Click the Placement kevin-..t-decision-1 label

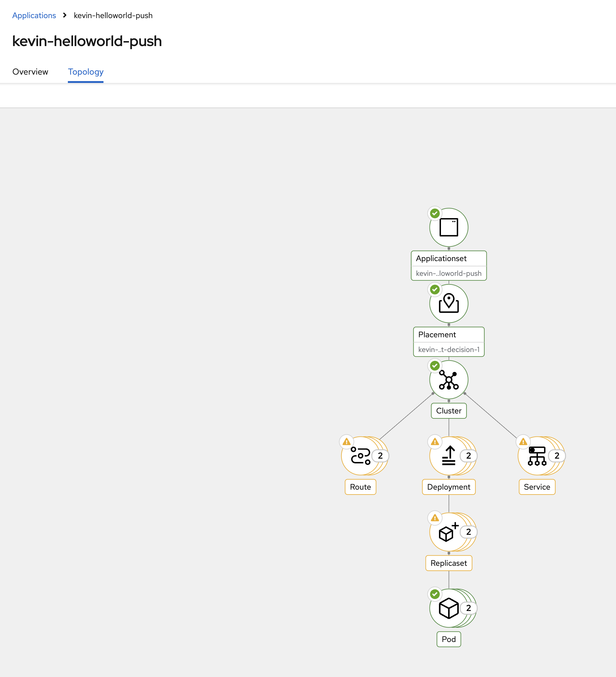coord(448,350)
